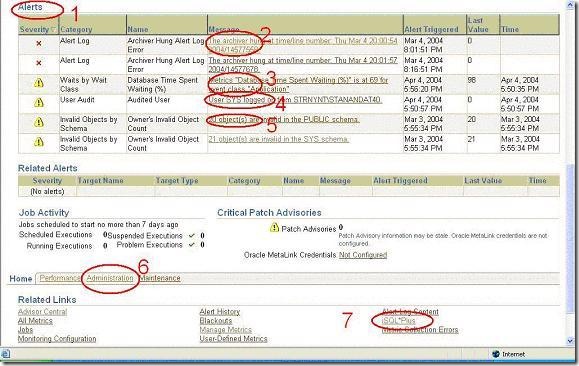This screenshot has height=366, width=579.
Task: Sort alerts by the Severity column arrow
Action: 54,29
